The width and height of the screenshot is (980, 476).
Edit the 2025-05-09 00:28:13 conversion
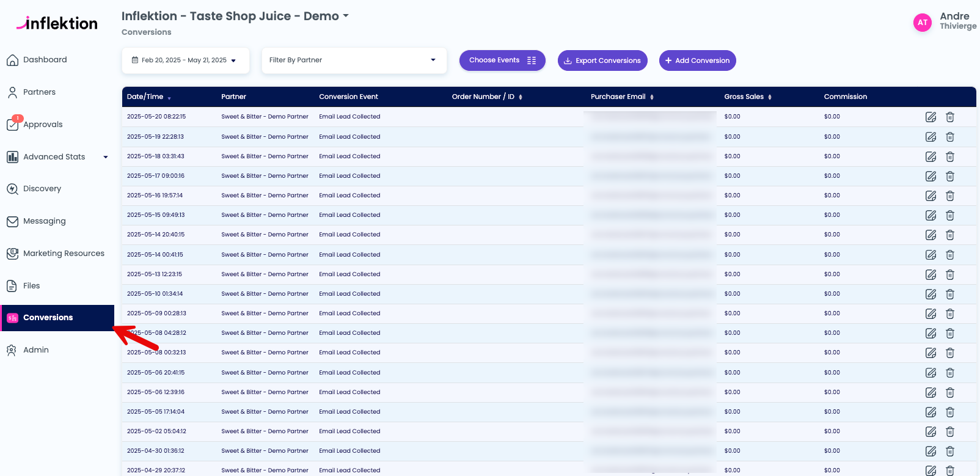(931, 314)
